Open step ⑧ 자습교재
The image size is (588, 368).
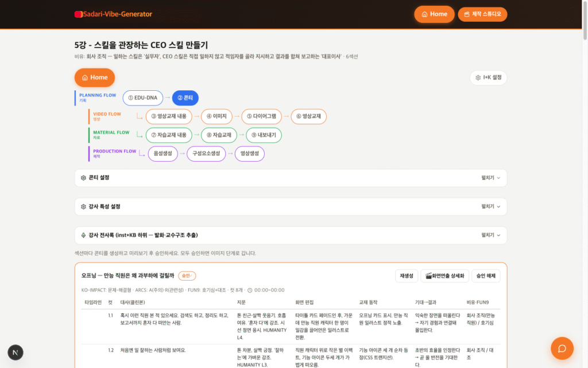click(x=219, y=135)
